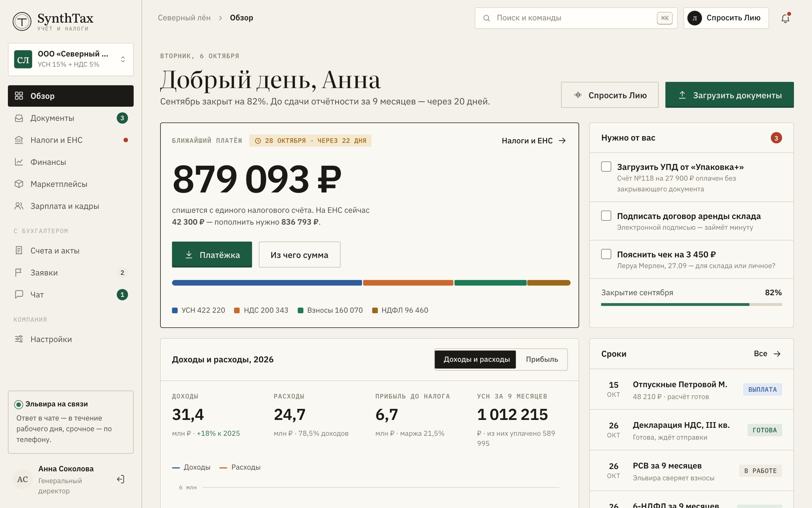Click the Чат speech bubble icon
This screenshot has height=508, width=812.
[19, 295]
